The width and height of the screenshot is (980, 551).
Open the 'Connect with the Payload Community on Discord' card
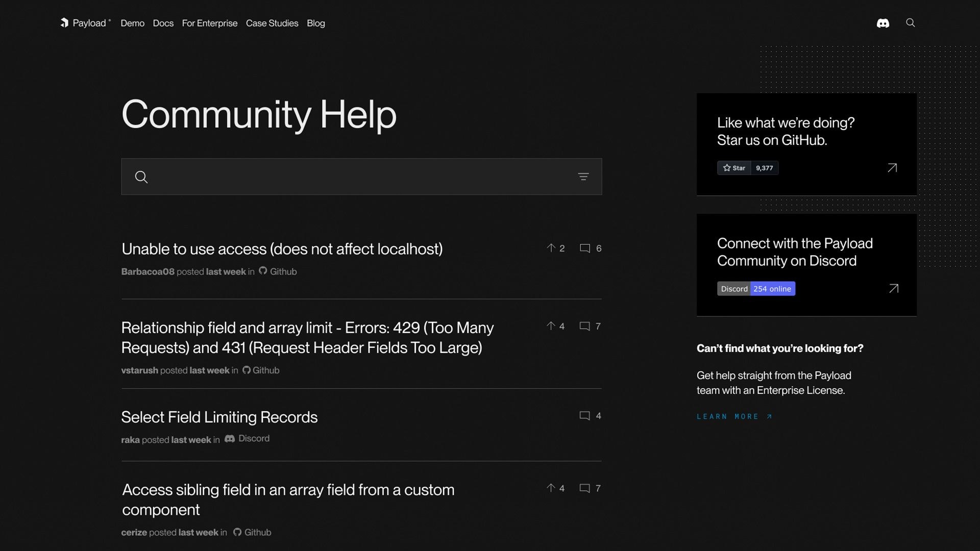pos(806,265)
